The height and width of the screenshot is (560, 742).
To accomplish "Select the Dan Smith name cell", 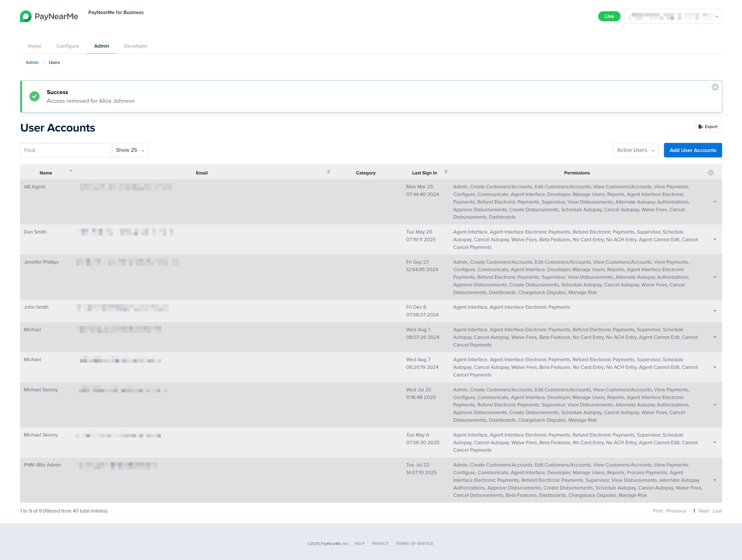I will click(35, 232).
